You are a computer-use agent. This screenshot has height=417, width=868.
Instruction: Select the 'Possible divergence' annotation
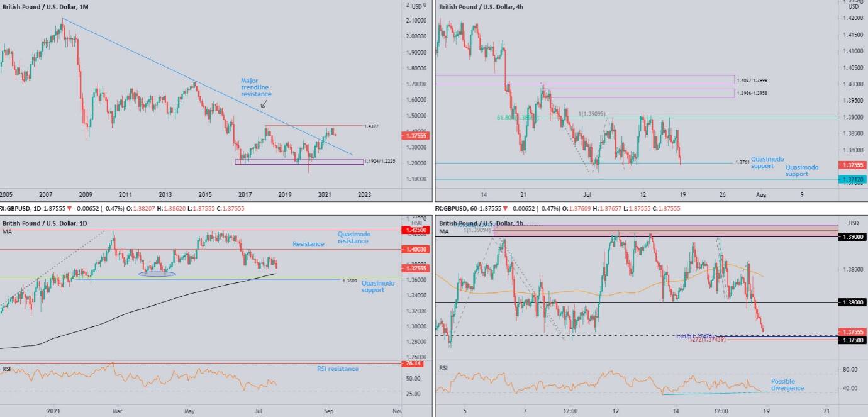787,385
